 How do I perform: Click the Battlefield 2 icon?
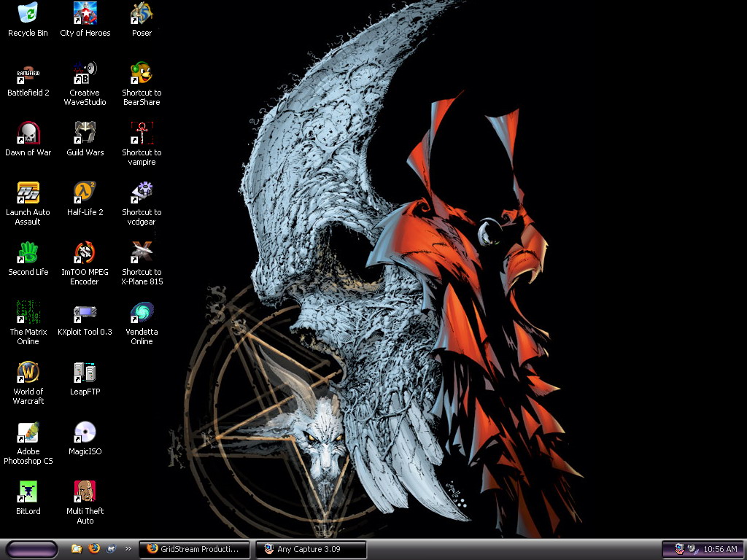click(x=28, y=74)
